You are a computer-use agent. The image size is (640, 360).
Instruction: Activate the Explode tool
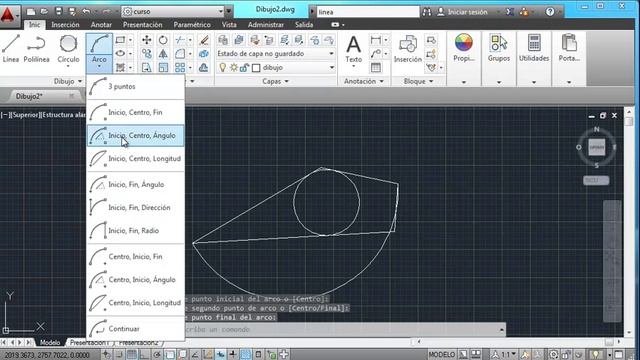pyautogui.click(x=204, y=53)
